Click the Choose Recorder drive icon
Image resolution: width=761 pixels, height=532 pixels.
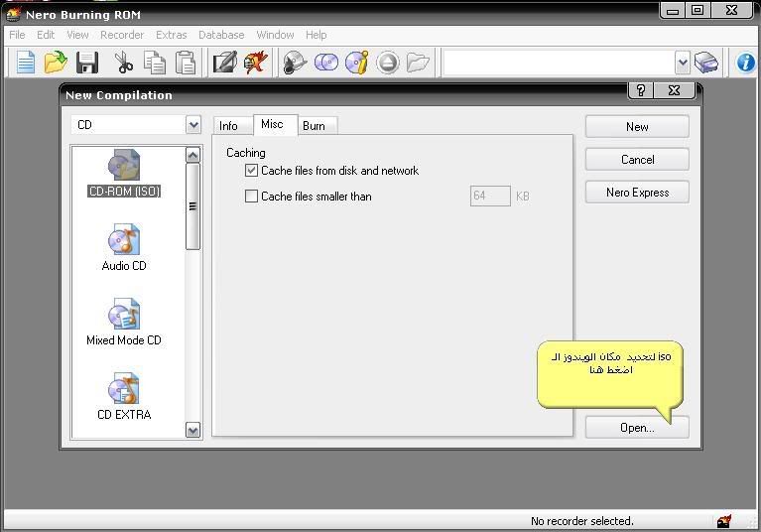click(x=706, y=63)
